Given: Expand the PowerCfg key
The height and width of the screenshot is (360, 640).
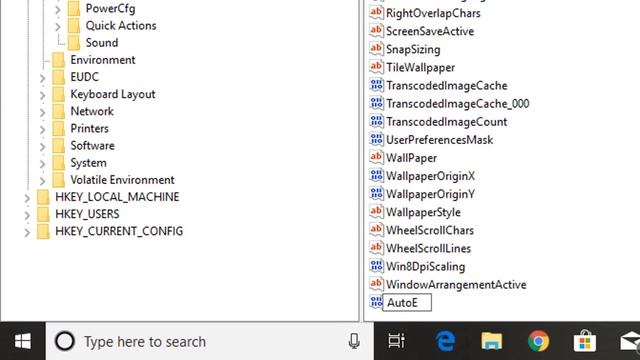Looking at the screenshot, I should coord(58,9).
